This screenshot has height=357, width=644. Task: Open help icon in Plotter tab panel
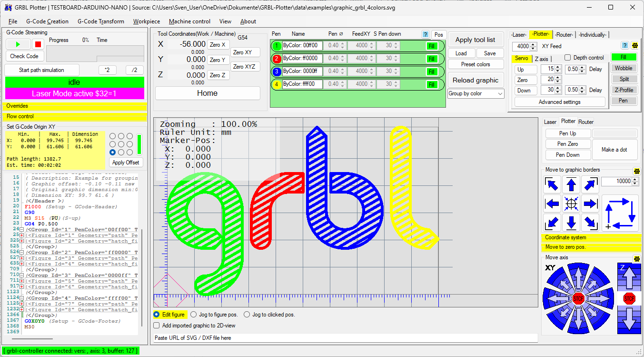[x=624, y=46]
